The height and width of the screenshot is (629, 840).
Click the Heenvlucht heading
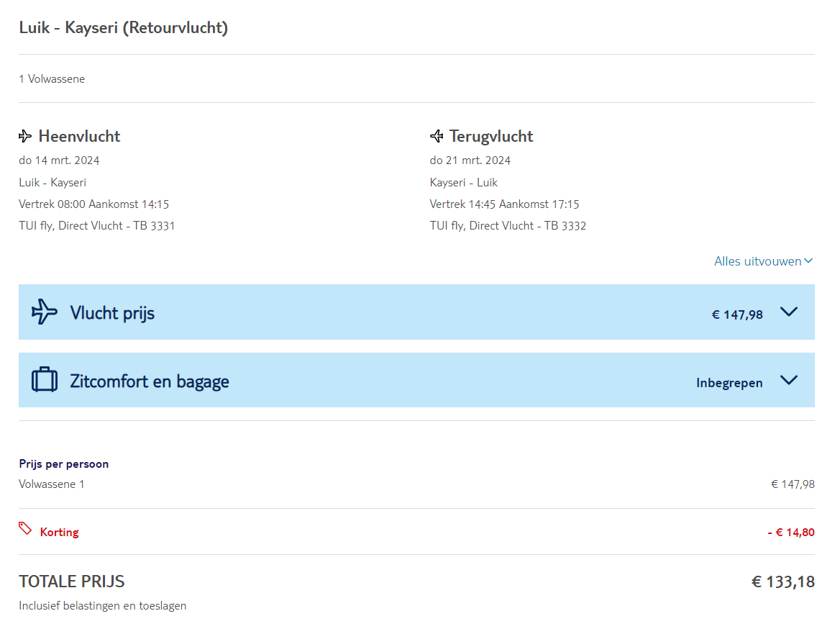point(79,136)
